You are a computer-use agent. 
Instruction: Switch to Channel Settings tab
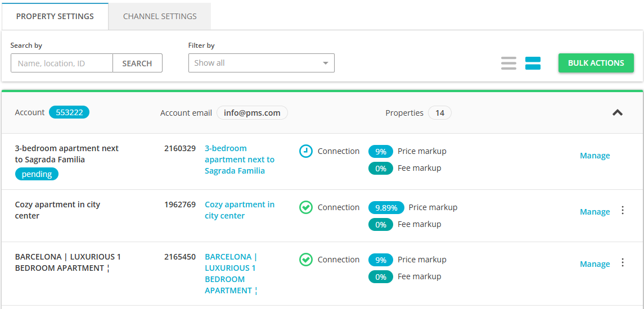[x=160, y=16]
